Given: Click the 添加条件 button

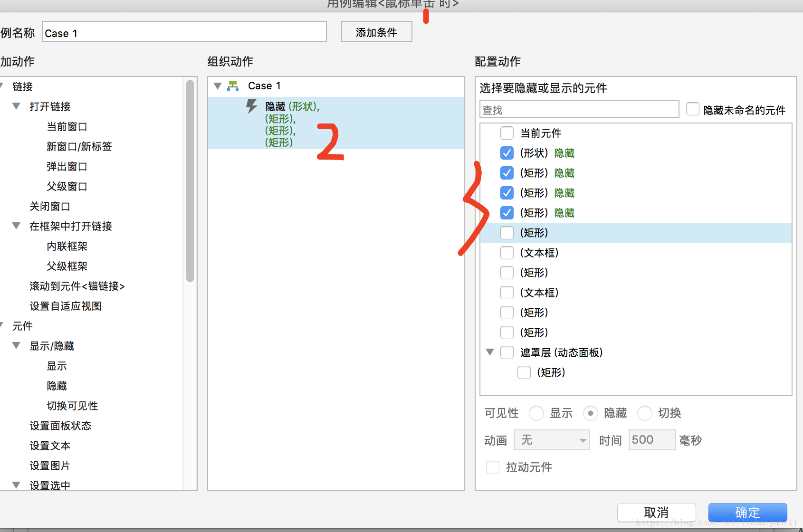Looking at the screenshot, I should coord(376,31).
